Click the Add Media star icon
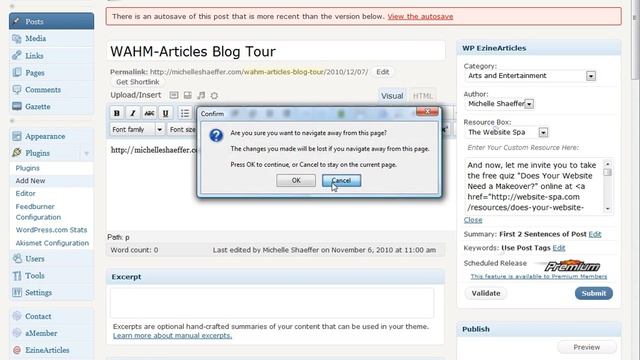The image size is (640, 360). [214, 95]
